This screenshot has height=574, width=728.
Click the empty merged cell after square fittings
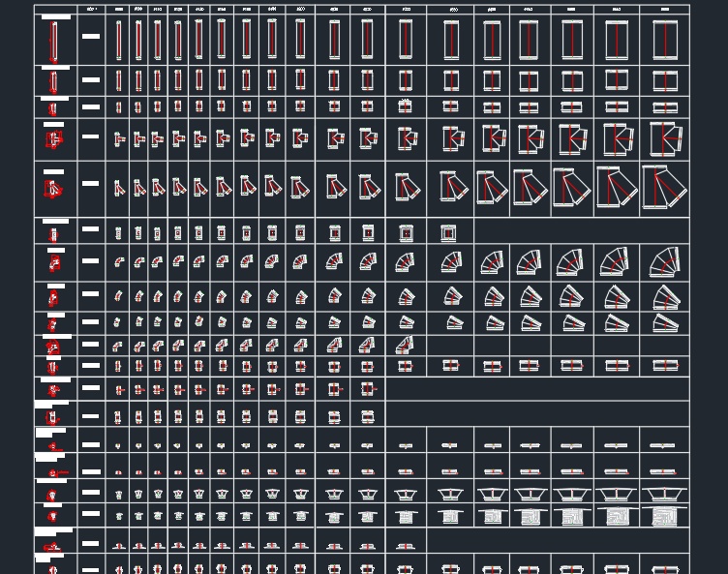[x=581, y=230]
